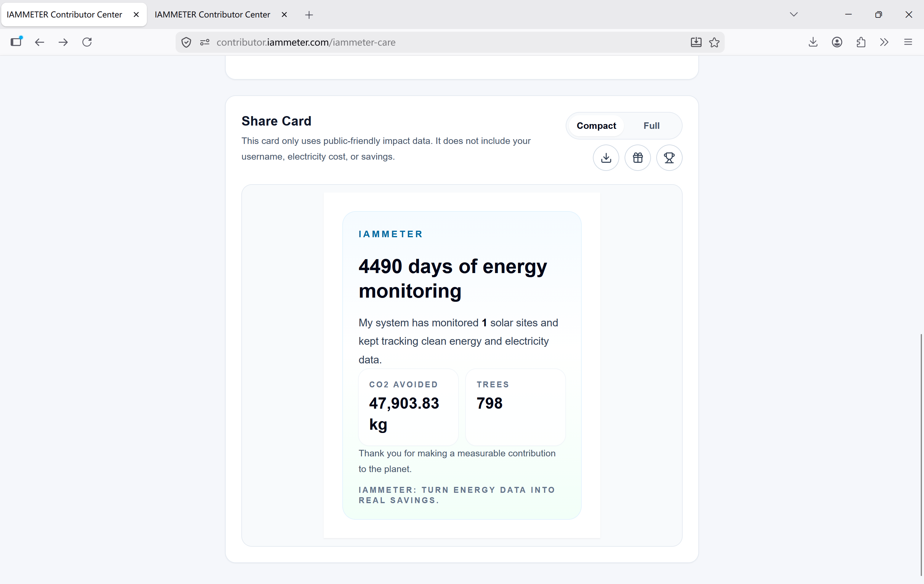Open the gift icon button
The width and height of the screenshot is (924, 584).
[x=637, y=158]
